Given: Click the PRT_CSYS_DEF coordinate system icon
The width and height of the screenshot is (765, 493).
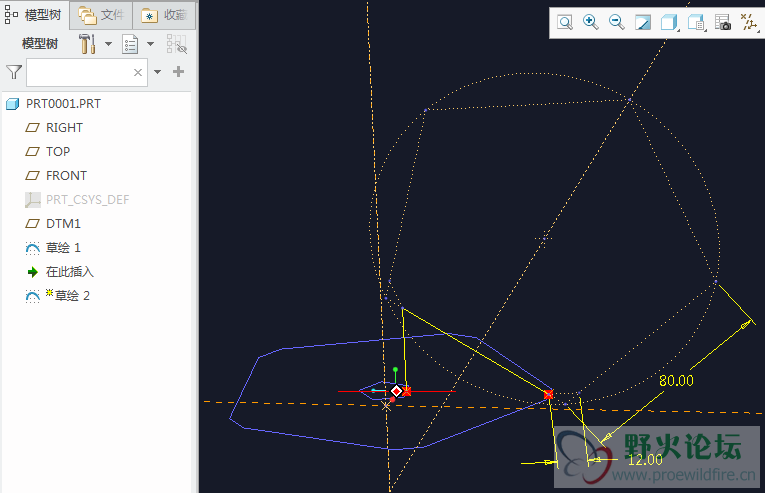Looking at the screenshot, I should coord(32,200).
